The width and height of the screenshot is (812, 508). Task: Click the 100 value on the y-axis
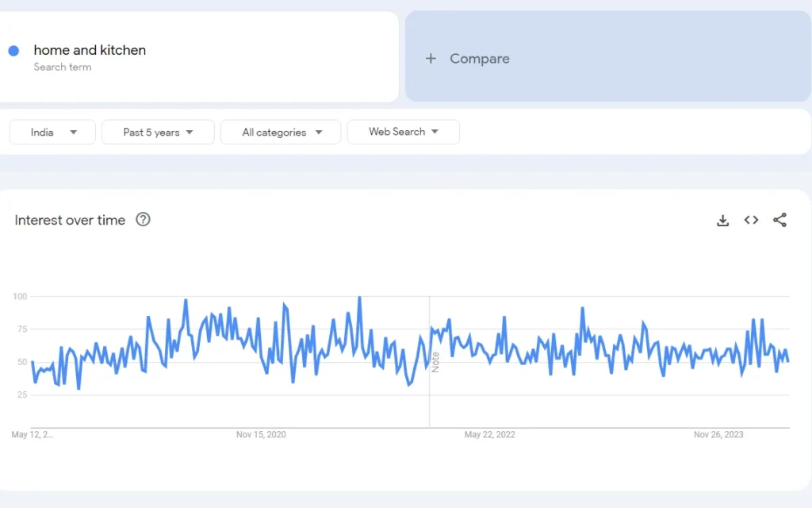[20, 297]
